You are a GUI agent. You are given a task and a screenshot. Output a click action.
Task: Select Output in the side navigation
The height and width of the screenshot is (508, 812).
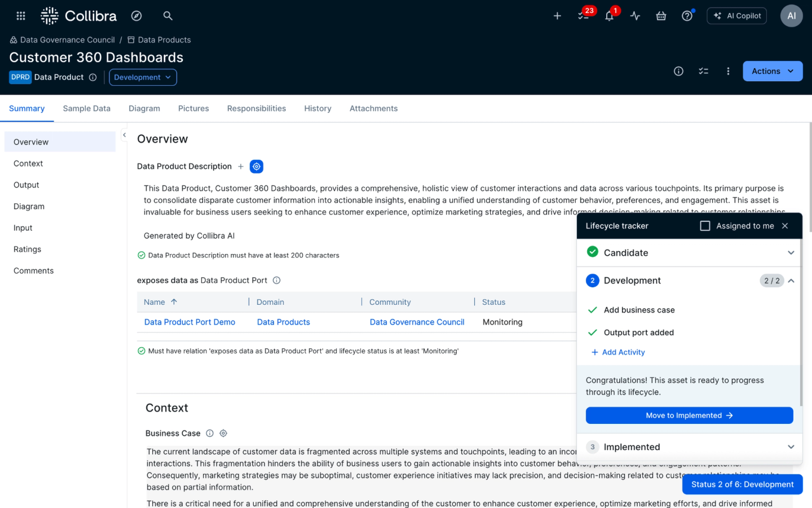tap(60, 185)
